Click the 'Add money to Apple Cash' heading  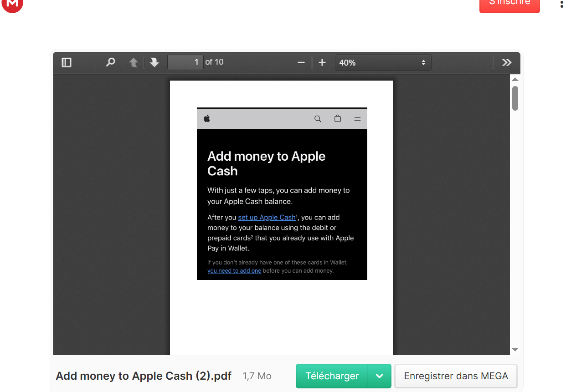(x=266, y=163)
